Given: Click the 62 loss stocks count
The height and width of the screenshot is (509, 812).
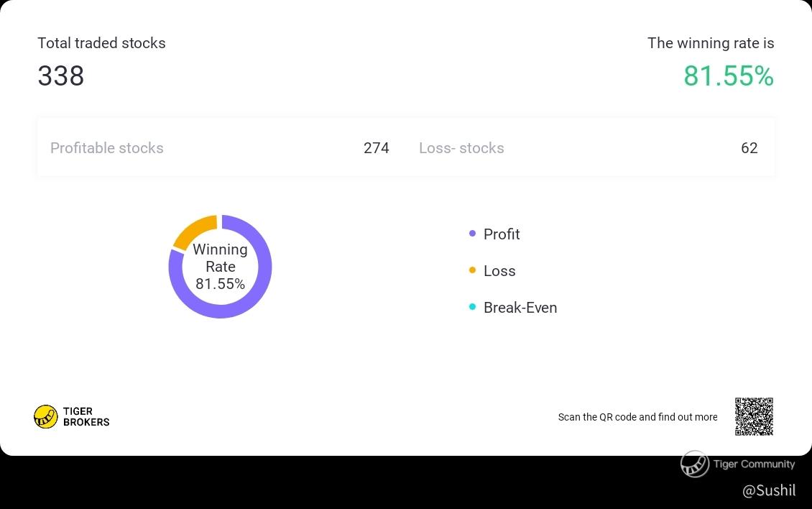Looking at the screenshot, I should pos(749,148).
